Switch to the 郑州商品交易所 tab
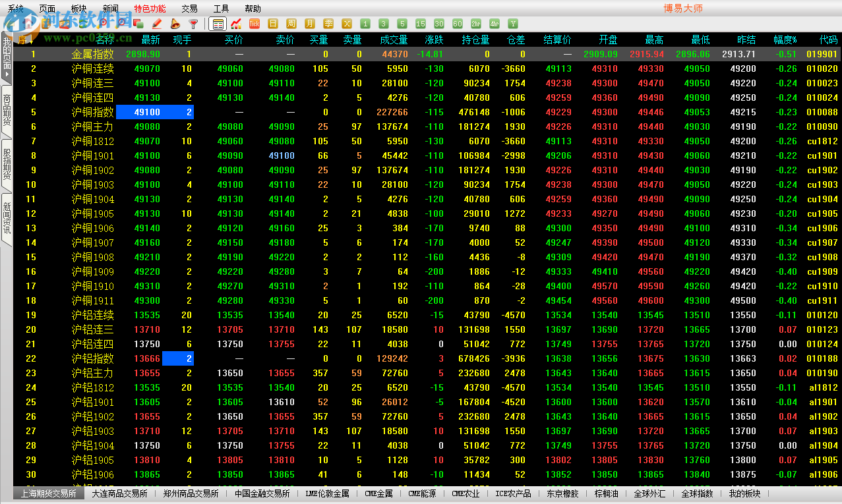Image resolution: width=842 pixels, height=504 pixels. pos(191,493)
